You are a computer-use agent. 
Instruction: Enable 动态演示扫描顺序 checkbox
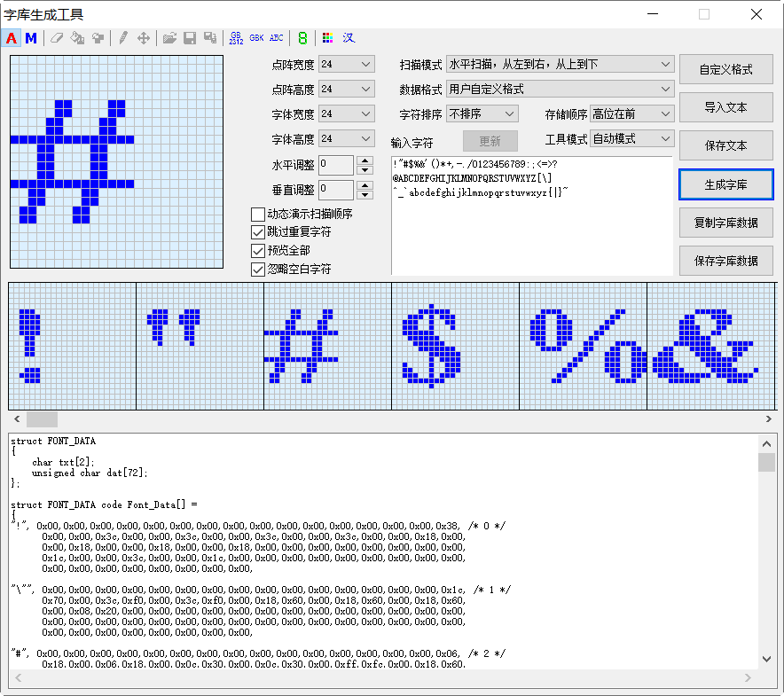pos(258,215)
